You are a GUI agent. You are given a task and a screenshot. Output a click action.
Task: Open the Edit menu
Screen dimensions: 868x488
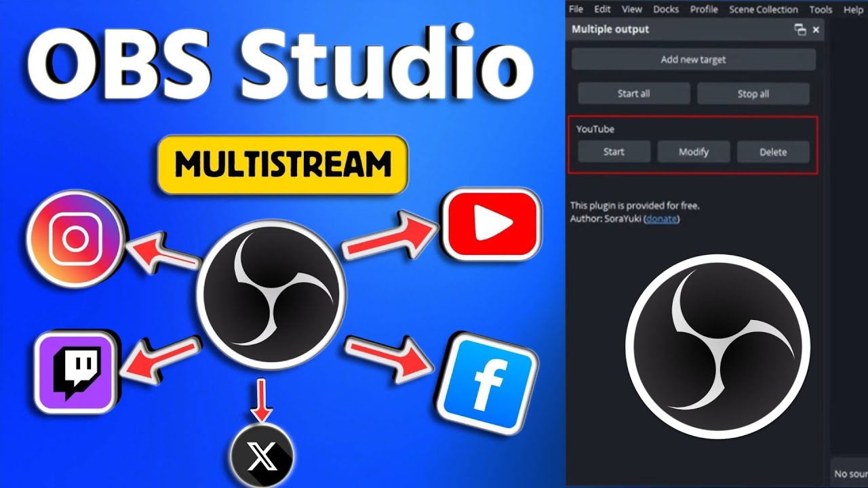[602, 9]
